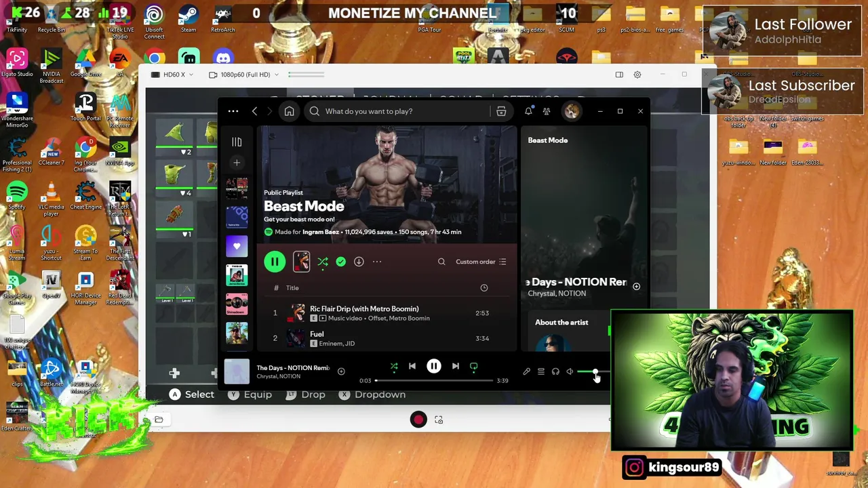Screen dimensions: 868x488
Task: Navigate back with Spotify's left arrow
Action: coord(254,111)
